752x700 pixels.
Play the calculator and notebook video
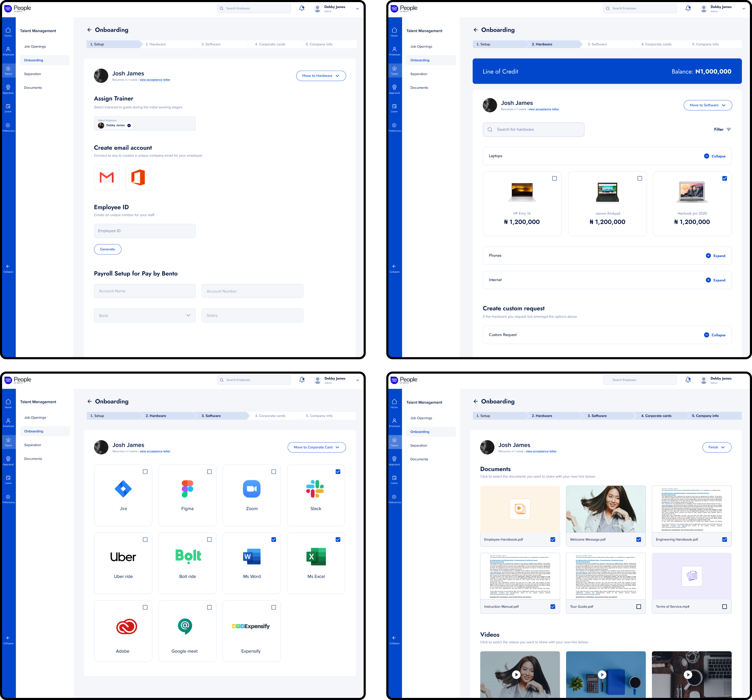coord(602,674)
